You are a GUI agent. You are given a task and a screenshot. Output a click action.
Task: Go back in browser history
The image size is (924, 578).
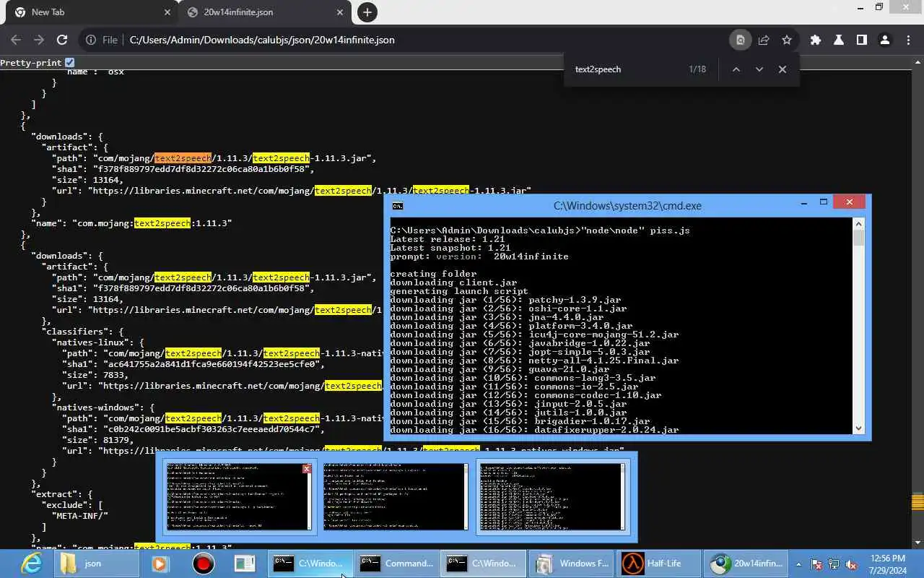coord(16,40)
